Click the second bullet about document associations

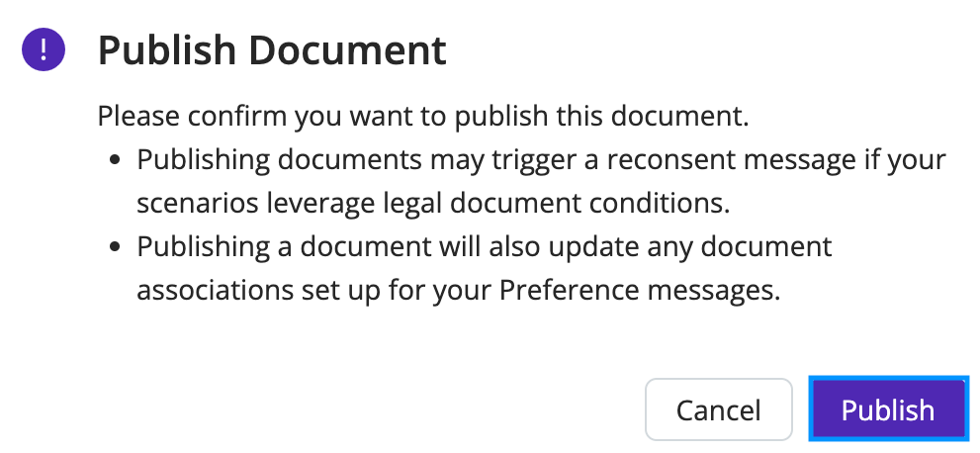[485, 268]
